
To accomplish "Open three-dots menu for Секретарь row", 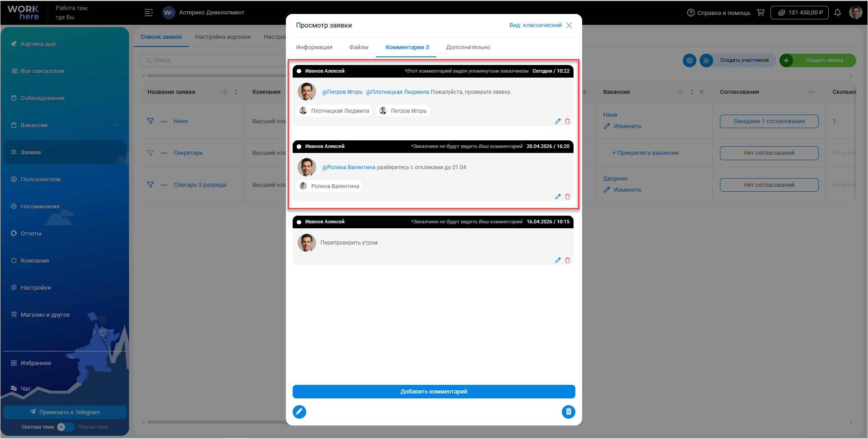I will 163,153.
